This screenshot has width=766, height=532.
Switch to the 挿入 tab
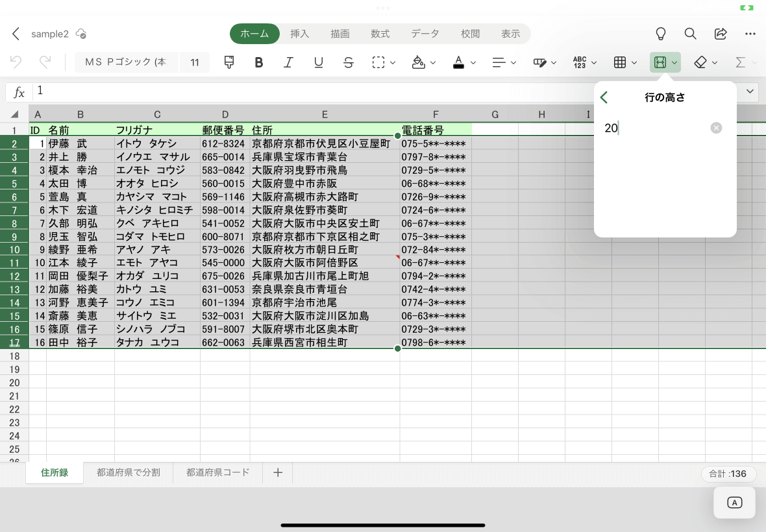coord(299,34)
